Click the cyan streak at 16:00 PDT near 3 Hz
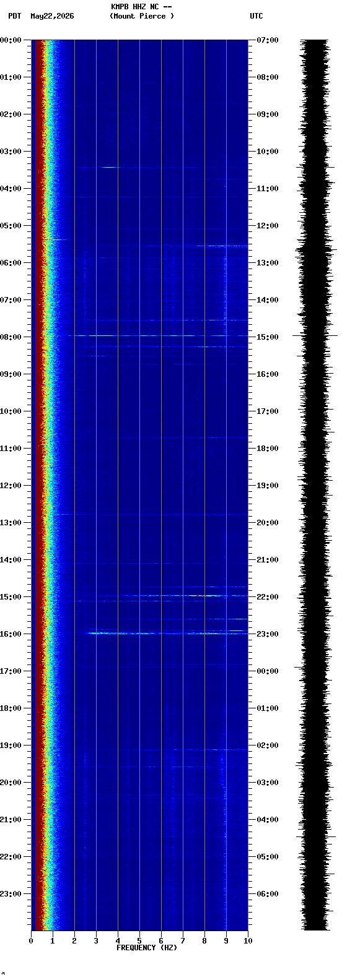This screenshot has height=980, width=342. click(x=98, y=633)
